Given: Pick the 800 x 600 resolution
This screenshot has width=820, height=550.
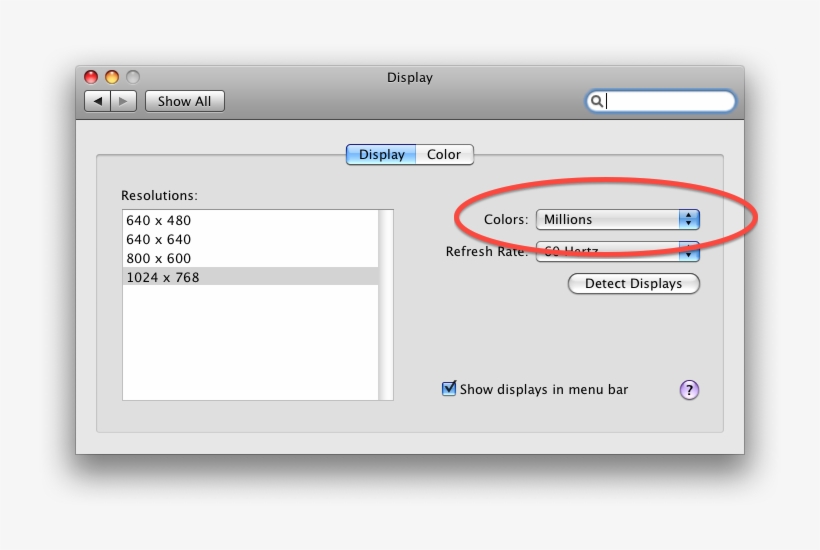Looking at the screenshot, I should 158,258.
